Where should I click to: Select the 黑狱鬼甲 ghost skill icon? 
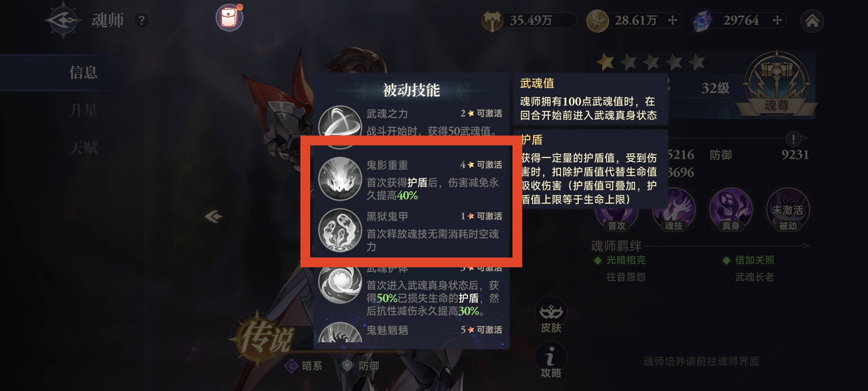[340, 230]
